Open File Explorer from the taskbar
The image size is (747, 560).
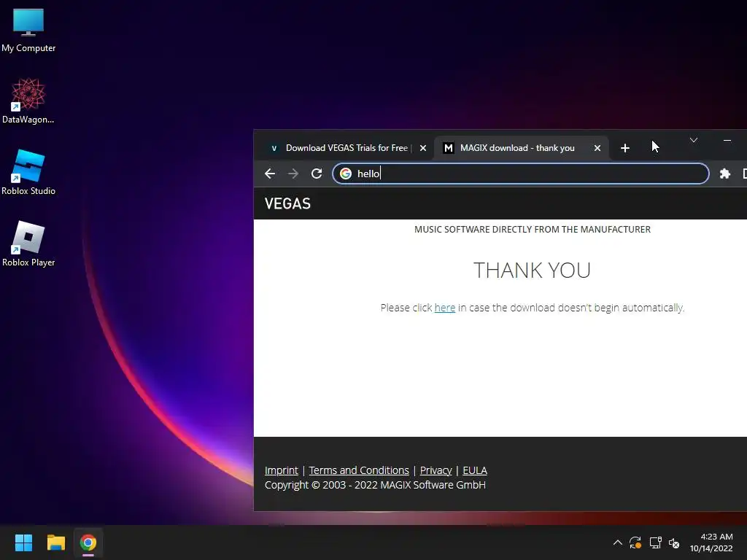pyautogui.click(x=55, y=542)
